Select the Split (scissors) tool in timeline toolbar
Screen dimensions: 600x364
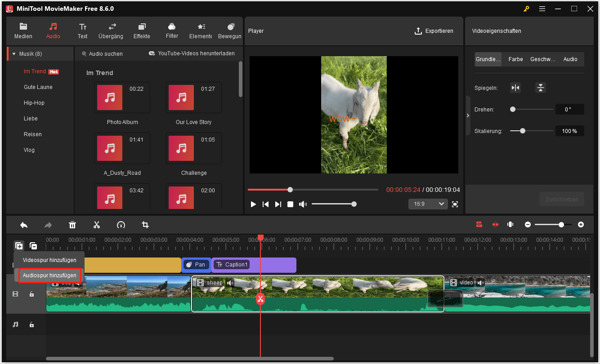97,225
